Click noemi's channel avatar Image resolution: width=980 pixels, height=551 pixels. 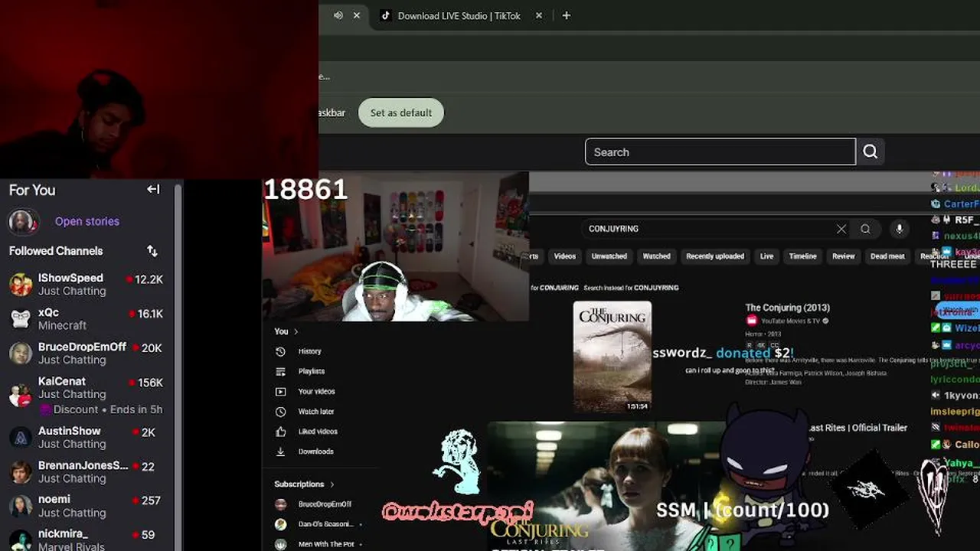click(21, 506)
